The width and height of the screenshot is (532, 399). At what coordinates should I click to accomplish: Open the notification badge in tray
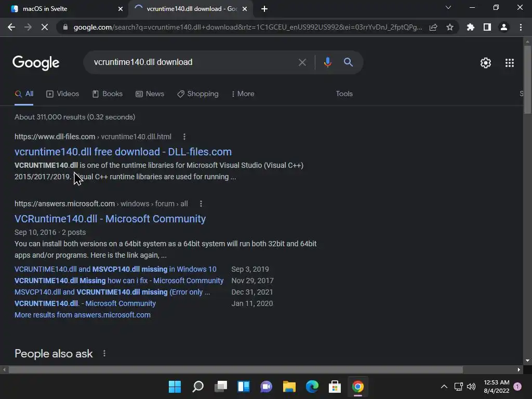pos(517,387)
